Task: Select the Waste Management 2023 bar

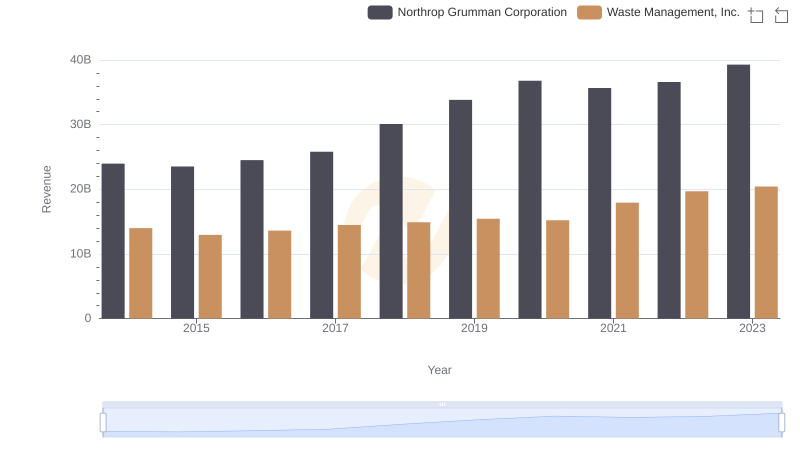Action: coord(766,252)
